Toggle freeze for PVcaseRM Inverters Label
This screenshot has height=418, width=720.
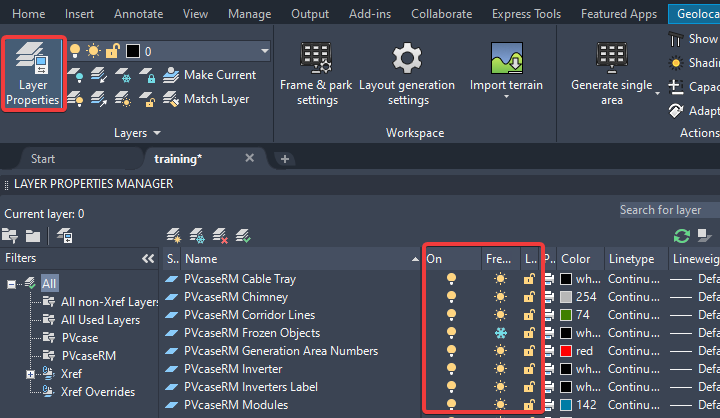(501, 387)
